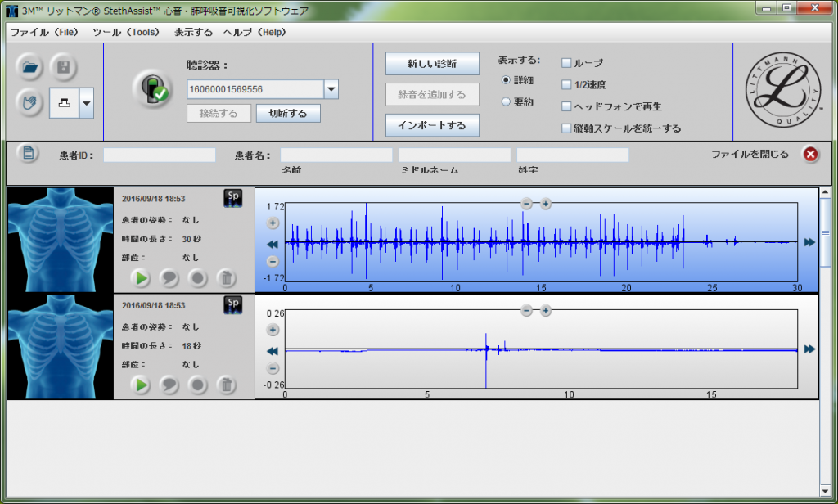The image size is (838, 504).
Task: Open the 表示する view menu
Action: [x=193, y=32]
